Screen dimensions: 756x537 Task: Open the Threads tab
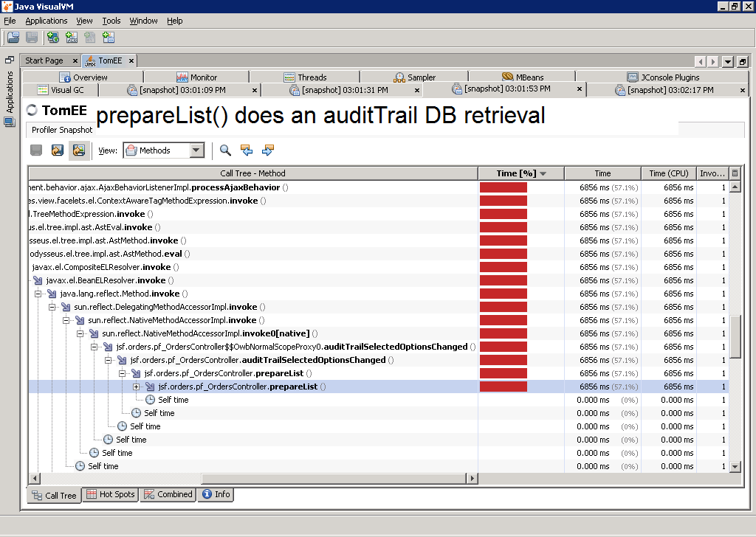305,77
